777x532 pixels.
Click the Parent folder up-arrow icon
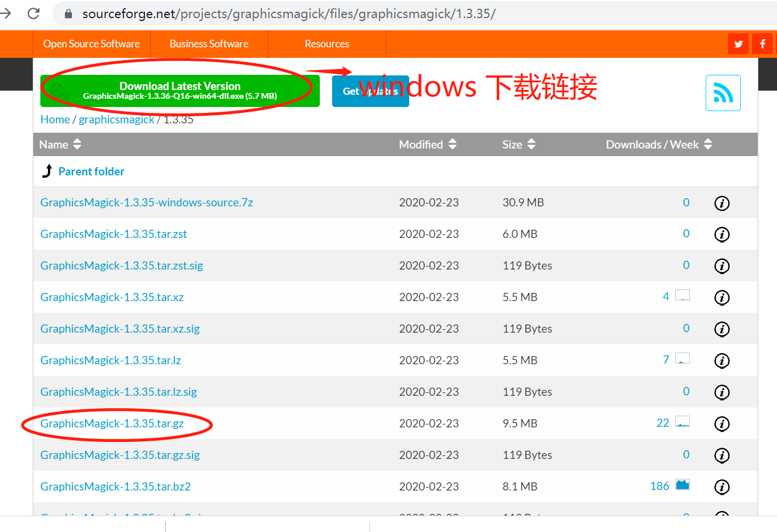pos(47,170)
